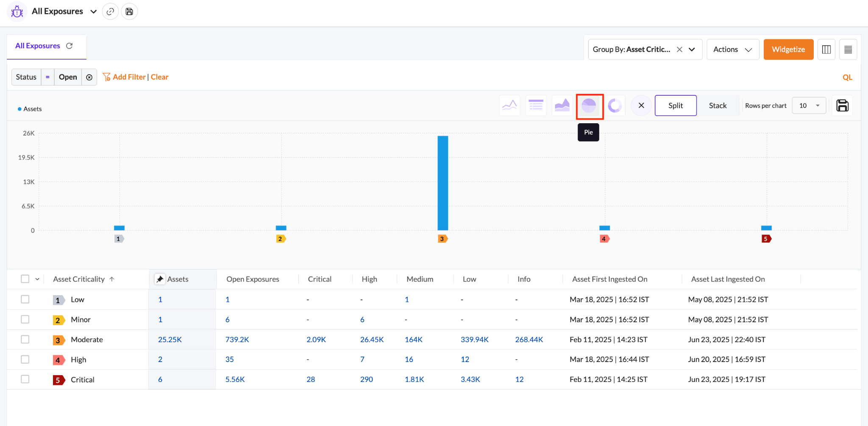Click Add Filter link
Viewport: 868px width, 426px height.
tap(125, 77)
